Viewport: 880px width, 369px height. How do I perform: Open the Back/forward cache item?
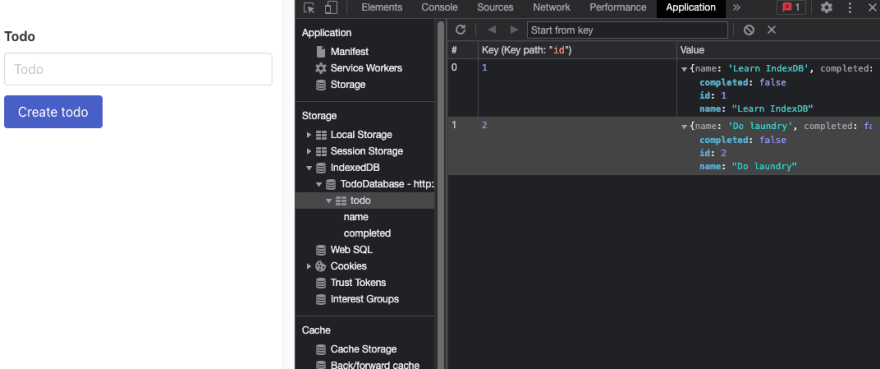coord(374,365)
